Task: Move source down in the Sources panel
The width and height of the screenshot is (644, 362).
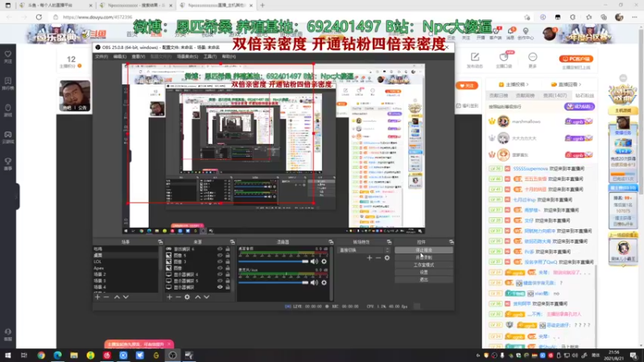Action: [x=207, y=297]
